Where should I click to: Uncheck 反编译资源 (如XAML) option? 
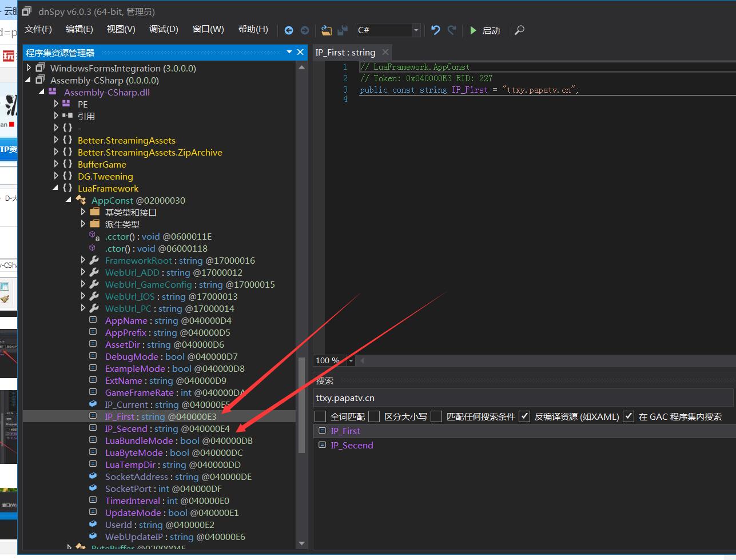pyautogui.click(x=524, y=416)
